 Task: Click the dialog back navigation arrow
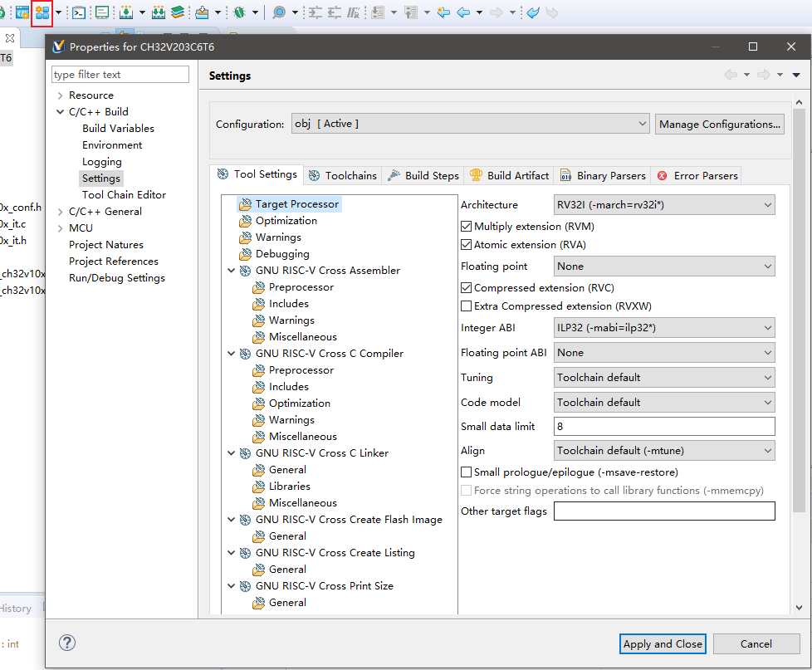(x=731, y=75)
